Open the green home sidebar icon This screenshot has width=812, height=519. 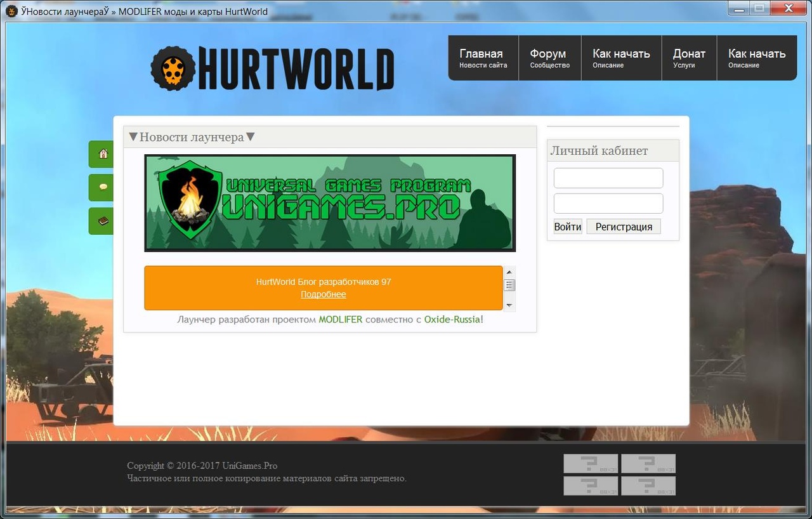click(x=101, y=154)
